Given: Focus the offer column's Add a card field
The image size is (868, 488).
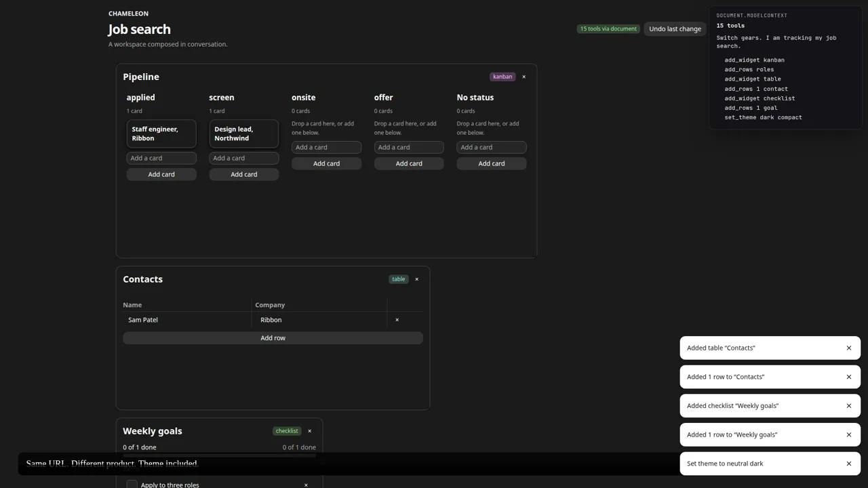Looking at the screenshot, I should [x=409, y=147].
